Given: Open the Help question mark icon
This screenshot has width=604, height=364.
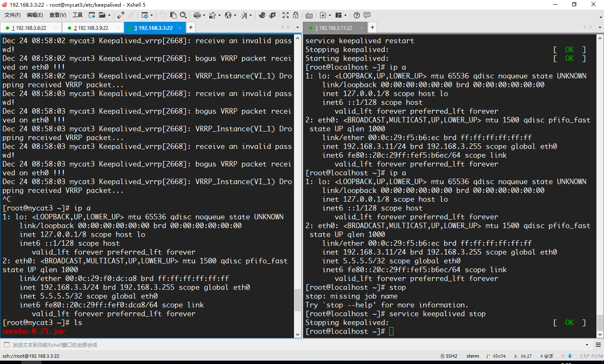Looking at the screenshot, I should click(x=357, y=15).
